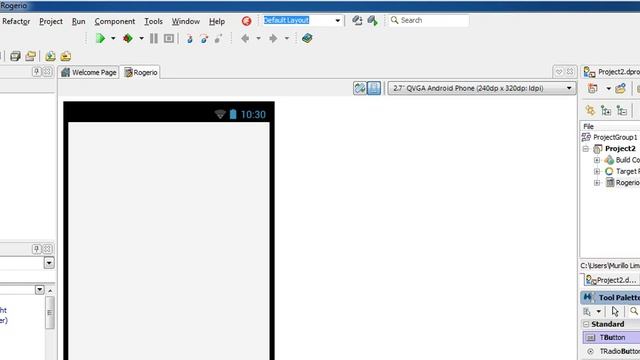
Task: Click the Activate project manager toolbar icon
Action: (593, 88)
